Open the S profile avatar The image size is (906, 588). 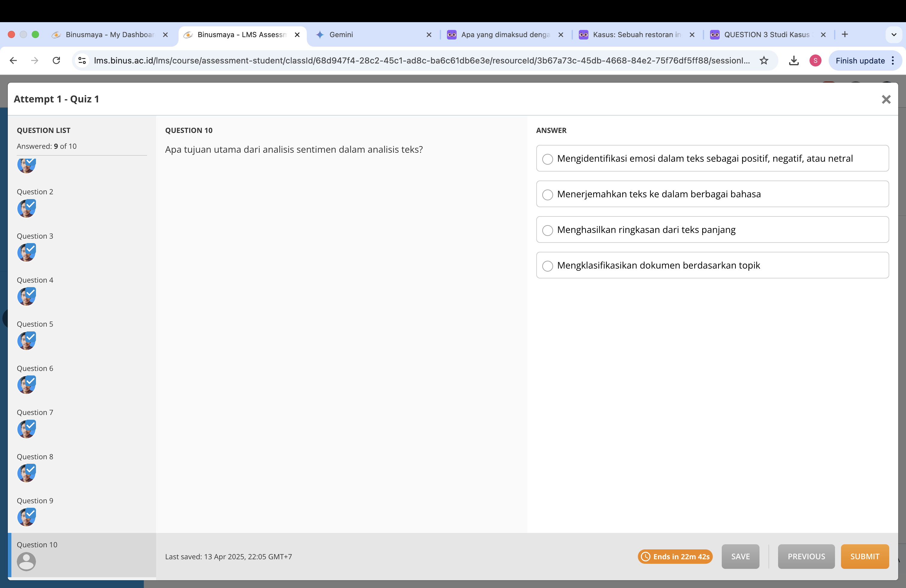tap(815, 60)
